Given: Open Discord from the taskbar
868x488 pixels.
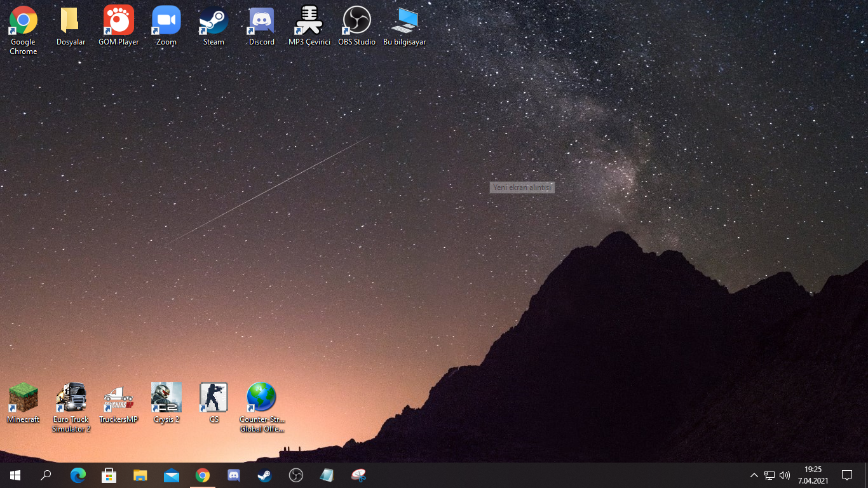Looking at the screenshot, I should (233, 475).
